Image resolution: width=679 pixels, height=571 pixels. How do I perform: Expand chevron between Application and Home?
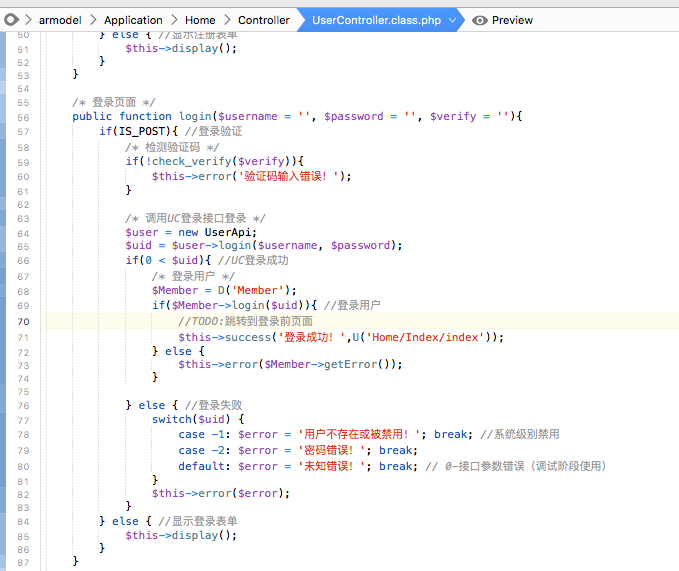(x=174, y=20)
